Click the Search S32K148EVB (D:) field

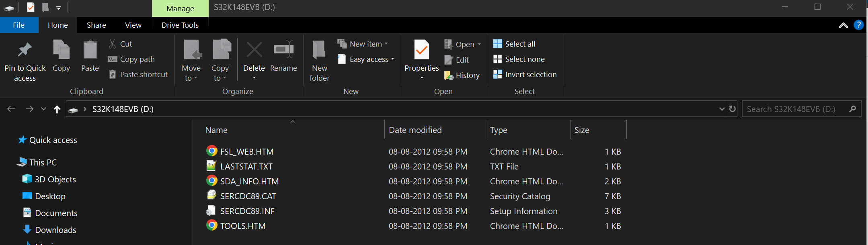(x=796, y=109)
